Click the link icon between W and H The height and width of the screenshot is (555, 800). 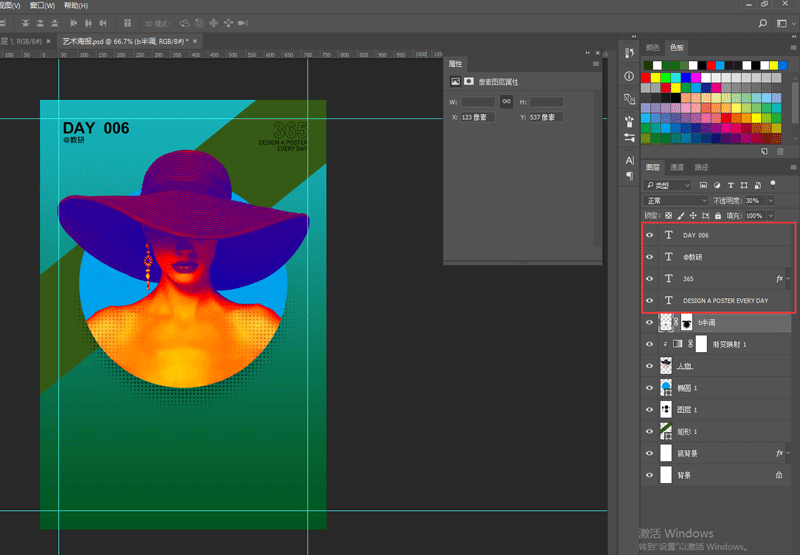point(507,102)
